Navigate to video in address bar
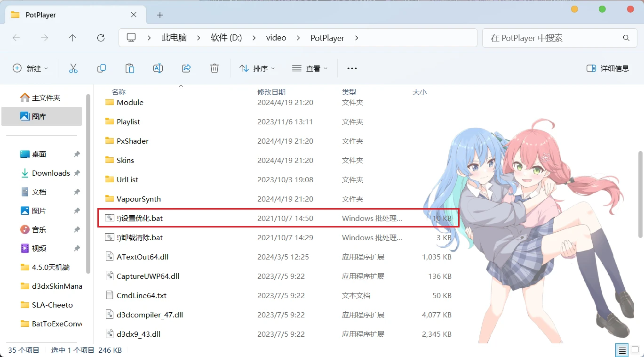This screenshot has width=644, height=357. (276, 38)
